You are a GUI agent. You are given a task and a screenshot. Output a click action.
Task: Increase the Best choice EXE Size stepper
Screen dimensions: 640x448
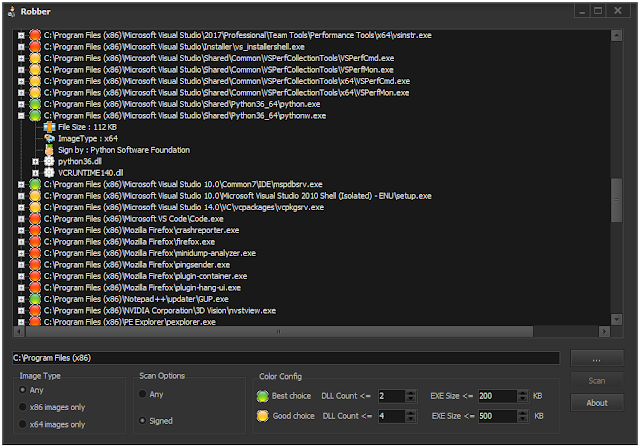click(x=523, y=393)
